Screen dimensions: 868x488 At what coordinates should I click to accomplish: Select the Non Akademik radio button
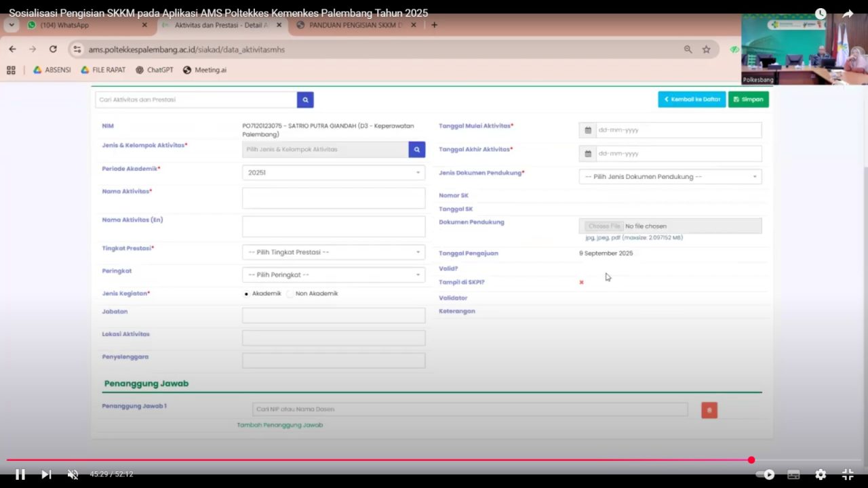(x=290, y=294)
